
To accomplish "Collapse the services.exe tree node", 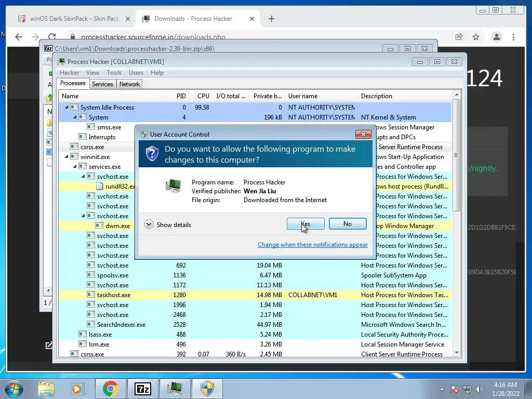I will [x=75, y=167].
